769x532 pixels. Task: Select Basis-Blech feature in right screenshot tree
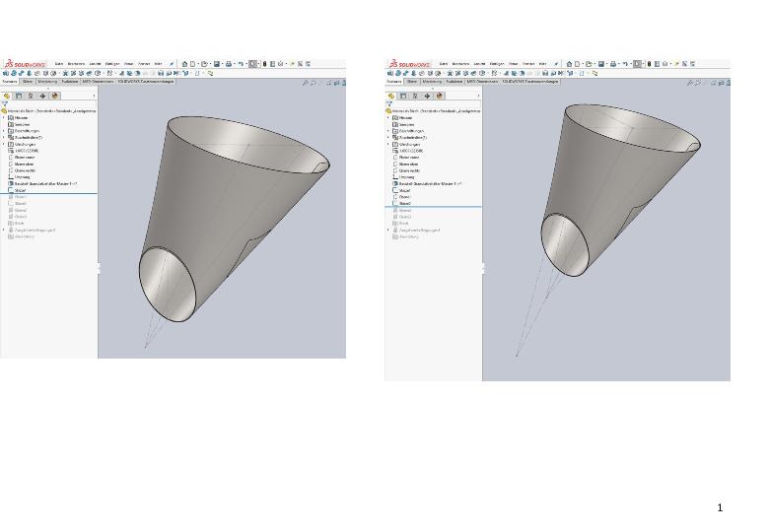(427, 183)
